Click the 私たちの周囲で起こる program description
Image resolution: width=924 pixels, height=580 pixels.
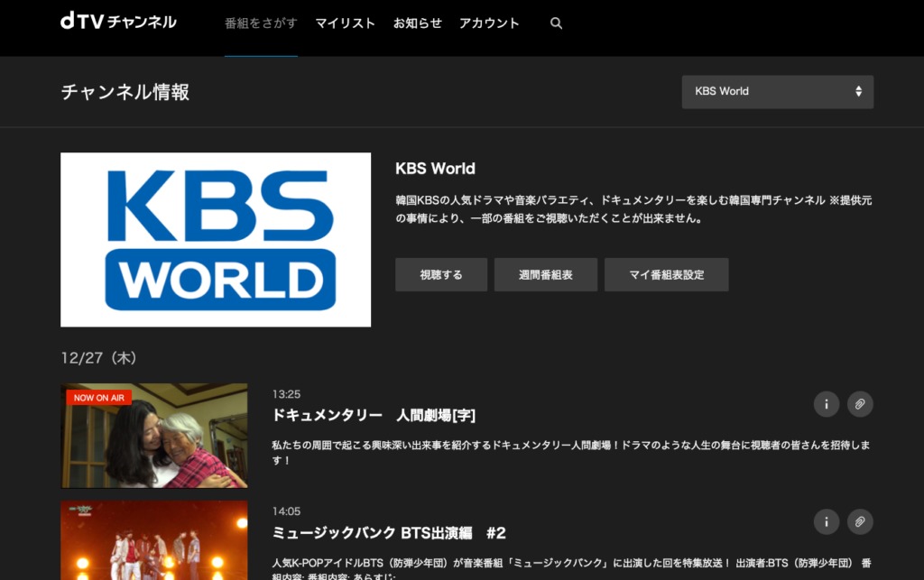pos(571,452)
